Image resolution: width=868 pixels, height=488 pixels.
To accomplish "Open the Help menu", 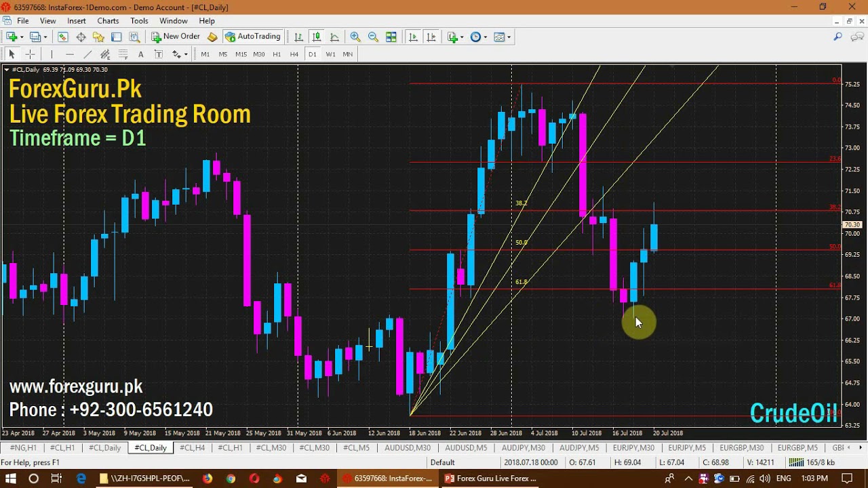I will click(x=207, y=21).
